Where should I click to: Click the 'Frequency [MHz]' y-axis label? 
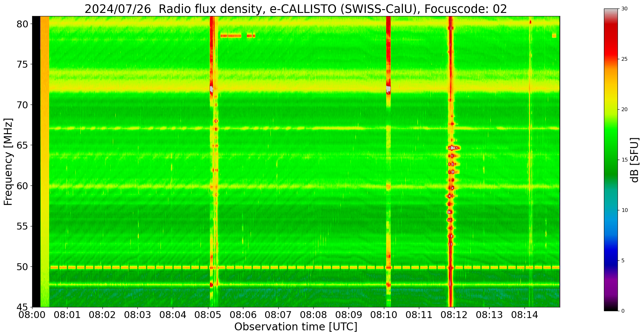(9, 162)
